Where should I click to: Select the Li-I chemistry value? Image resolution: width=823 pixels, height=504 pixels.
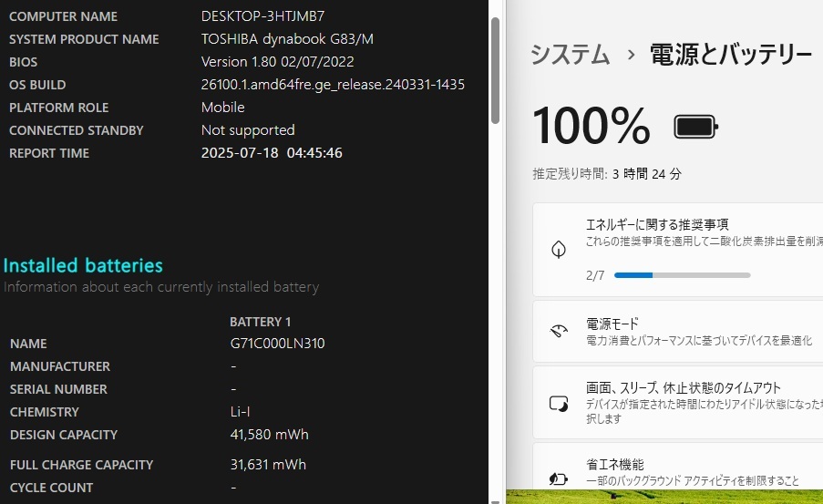point(241,412)
